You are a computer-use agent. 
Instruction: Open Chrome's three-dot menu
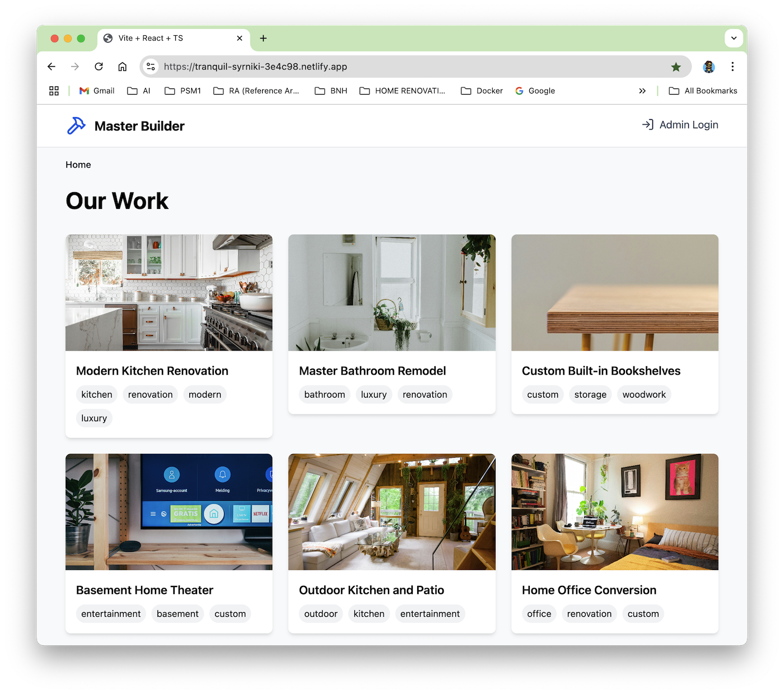tap(732, 66)
